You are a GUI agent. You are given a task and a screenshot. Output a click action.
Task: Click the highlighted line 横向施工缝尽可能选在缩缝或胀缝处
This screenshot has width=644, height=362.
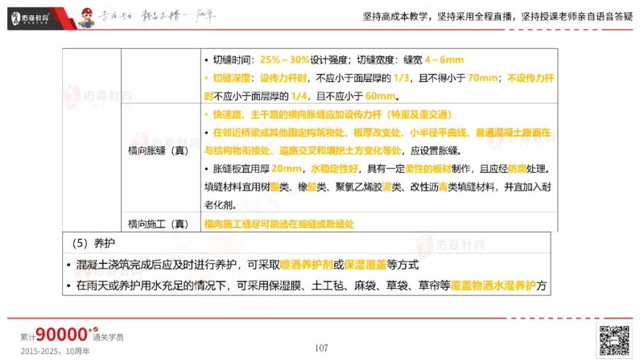point(279,224)
